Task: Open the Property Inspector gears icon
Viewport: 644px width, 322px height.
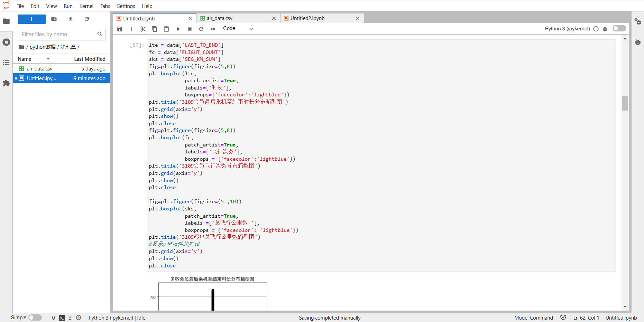Action: click(638, 21)
